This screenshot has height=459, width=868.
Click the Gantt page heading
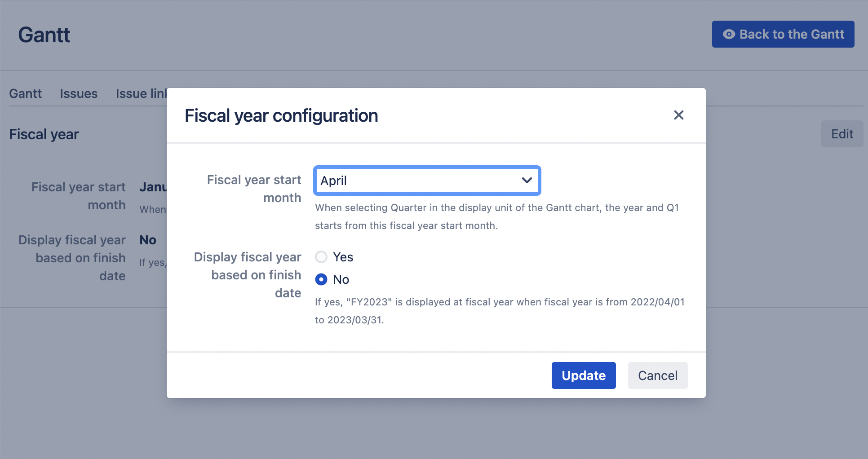44,35
